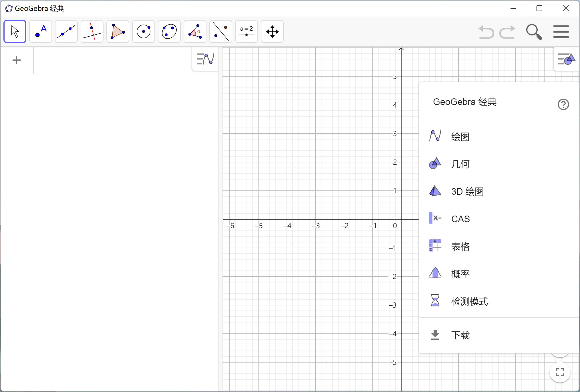Select the Reflect about Line tool
The width and height of the screenshot is (580, 392).
(221, 31)
